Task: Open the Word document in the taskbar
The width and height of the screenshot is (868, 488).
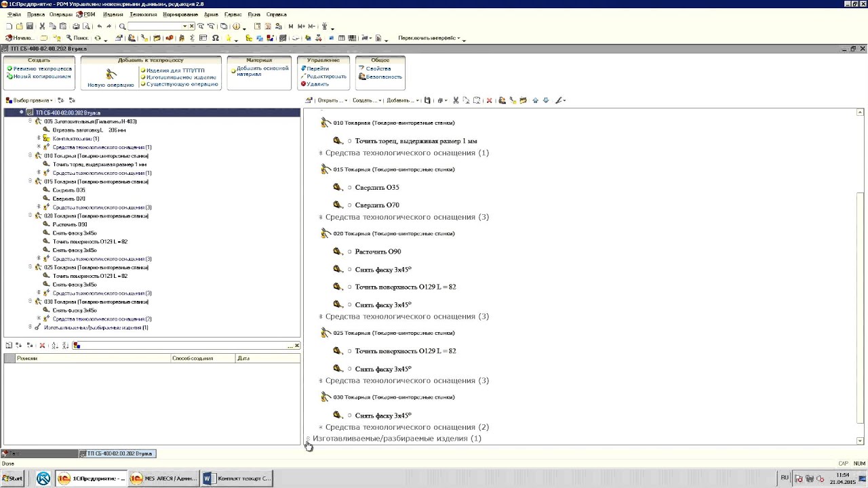Action: tap(237, 479)
